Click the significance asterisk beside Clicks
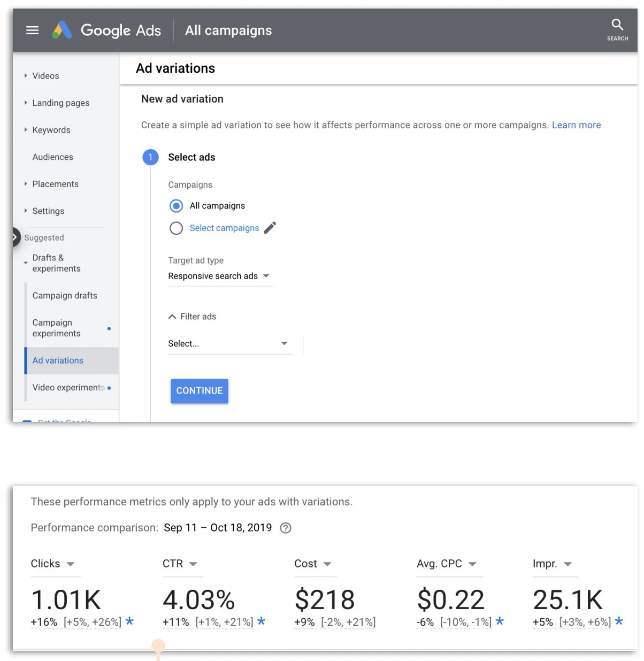The width and height of the screenshot is (644, 661). coord(129,621)
